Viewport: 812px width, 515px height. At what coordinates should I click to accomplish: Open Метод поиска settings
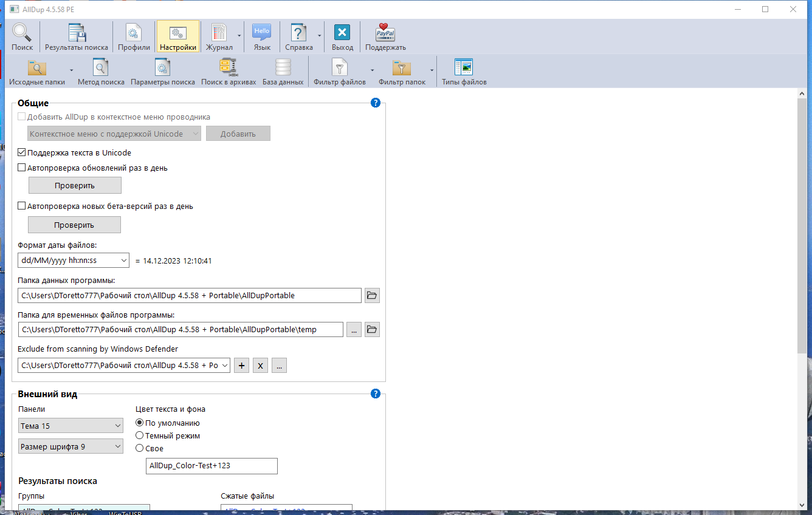[101, 72]
